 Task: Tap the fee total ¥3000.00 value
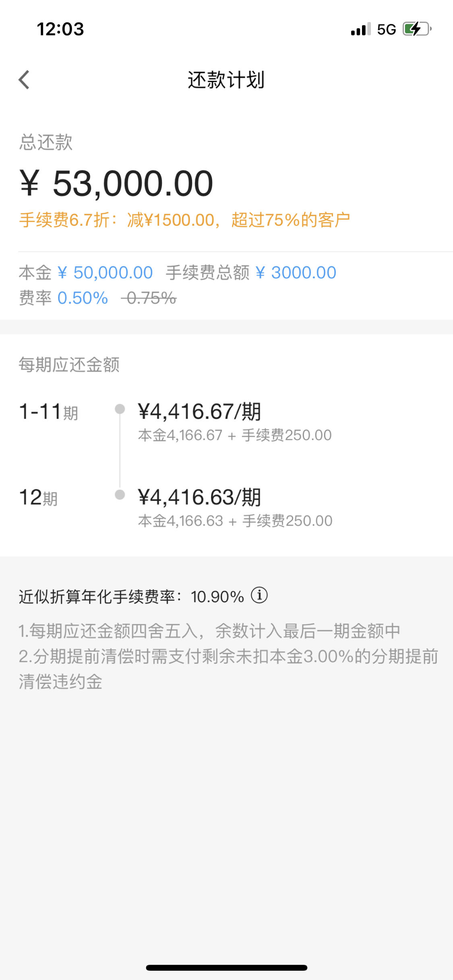click(x=296, y=273)
